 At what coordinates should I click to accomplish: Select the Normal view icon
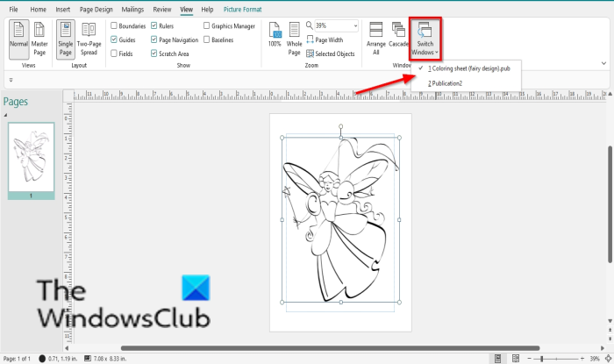[18, 39]
